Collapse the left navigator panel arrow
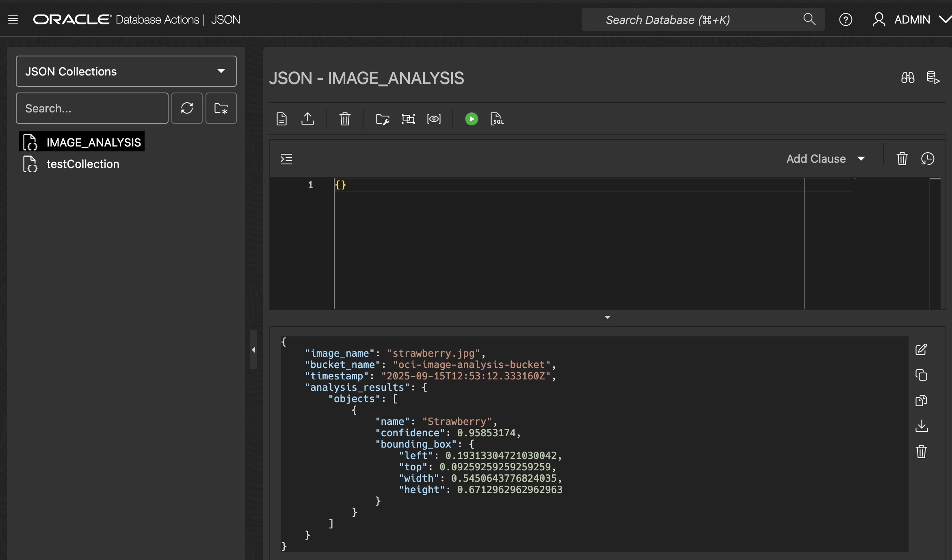This screenshot has width=952, height=560. (253, 350)
